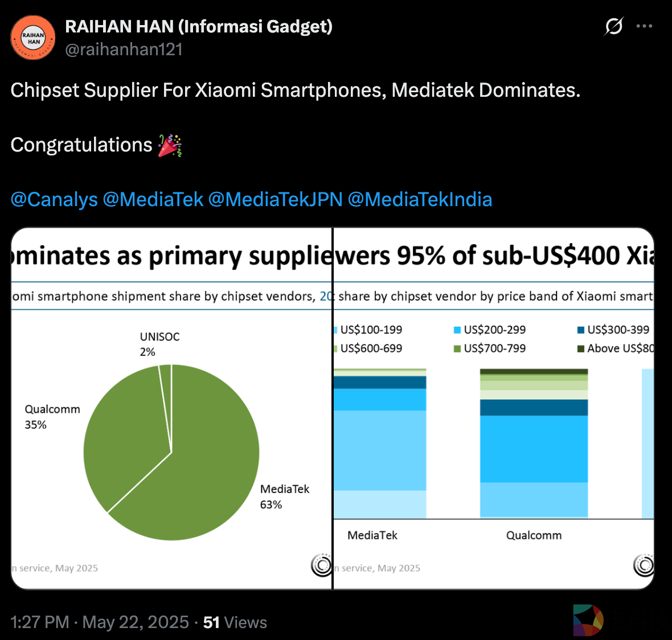This screenshot has width=672, height=640.
Task: Open the @MediaTekIndia mention
Action: click(420, 199)
